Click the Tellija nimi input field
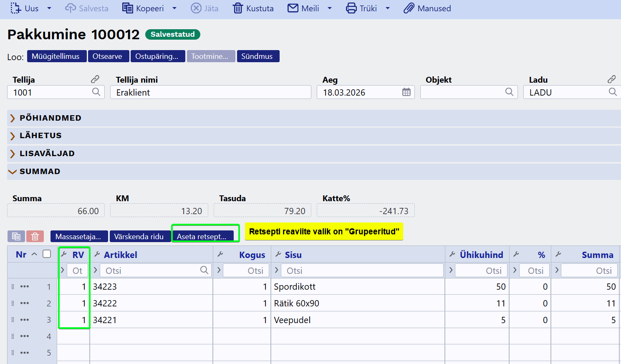621x364 pixels. (211, 92)
